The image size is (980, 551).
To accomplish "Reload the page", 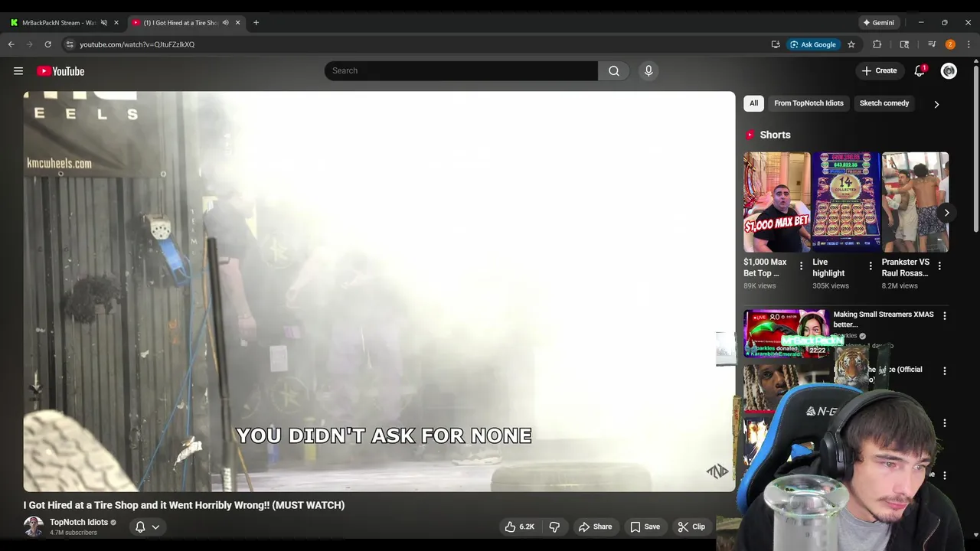I will pos(47,44).
